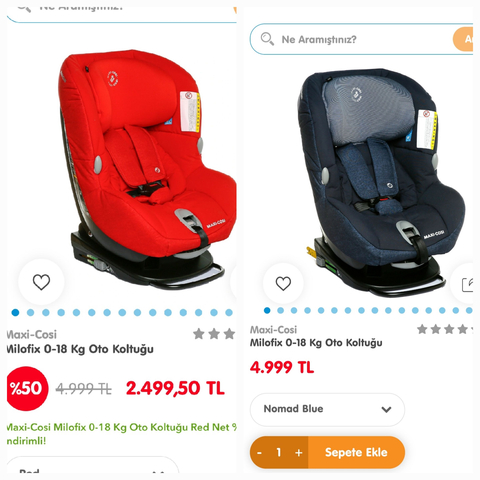This screenshot has width=480, height=480.
Task: Favorite the red Milofix seat with heart icon
Action: coord(41,282)
